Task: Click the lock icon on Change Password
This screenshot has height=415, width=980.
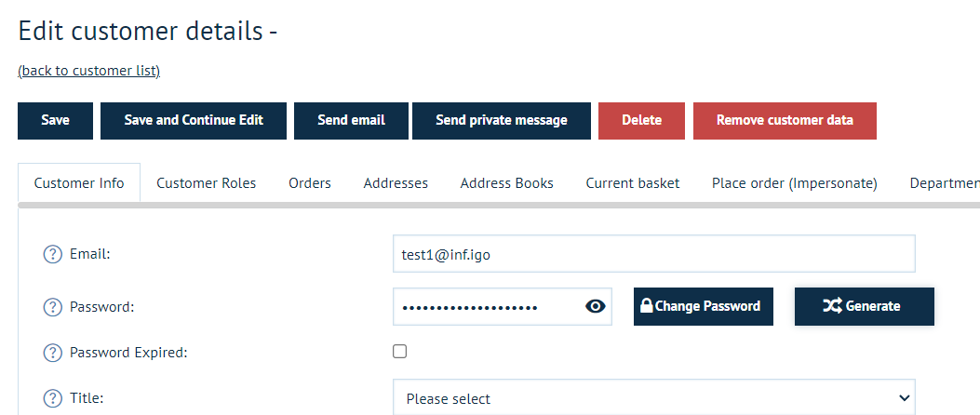Action: pyautogui.click(x=646, y=305)
